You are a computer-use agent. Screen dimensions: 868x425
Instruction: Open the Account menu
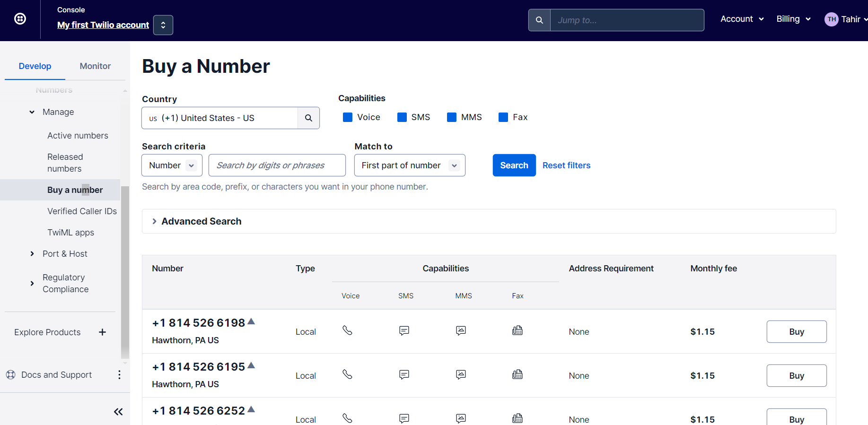coord(742,19)
